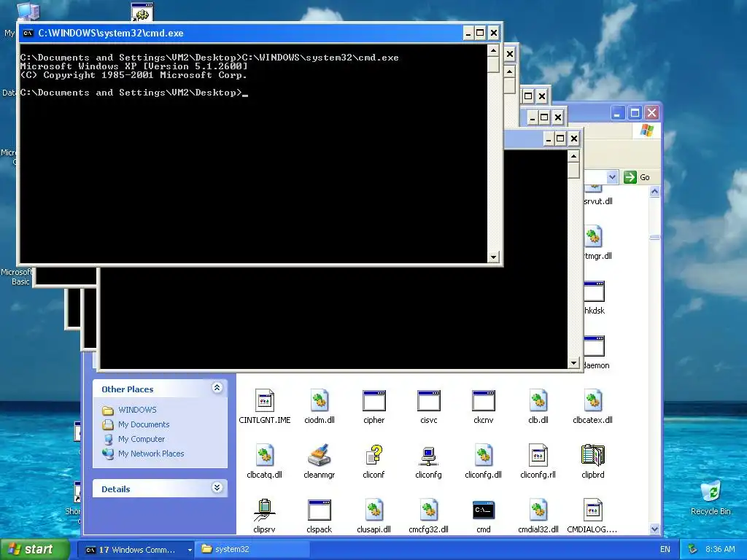Select the cmd command prompt icon
This screenshot has height=560, width=747.
pos(484,510)
